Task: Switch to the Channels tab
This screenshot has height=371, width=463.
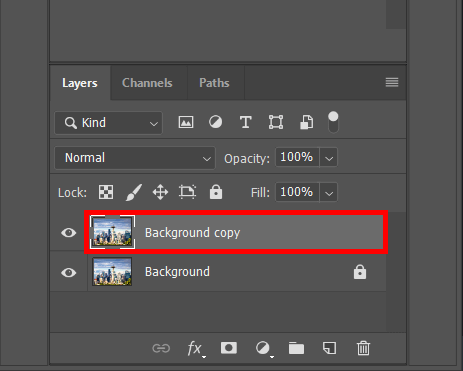Action: [x=147, y=83]
